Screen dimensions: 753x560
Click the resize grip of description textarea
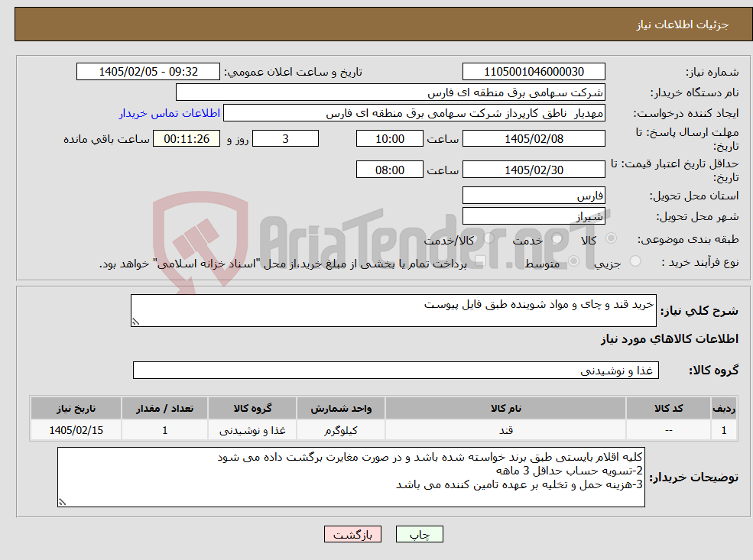coord(135,322)
